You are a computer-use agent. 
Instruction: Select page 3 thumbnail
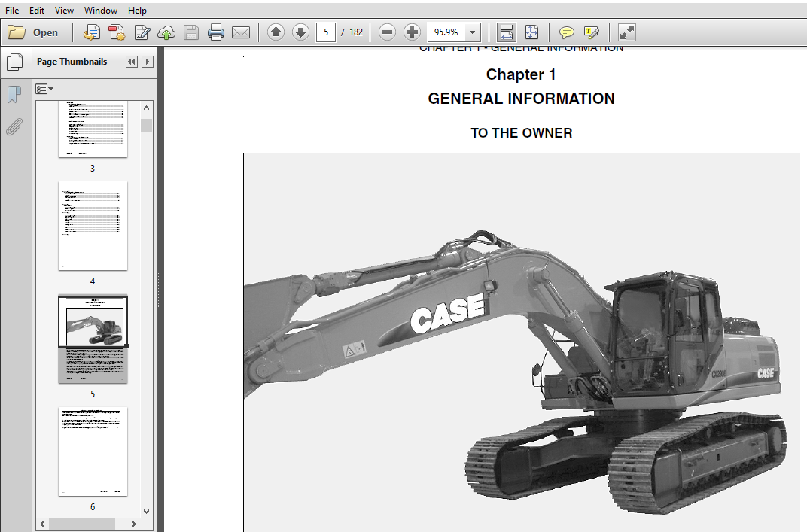pyautogui.click(x=93, y=129)
